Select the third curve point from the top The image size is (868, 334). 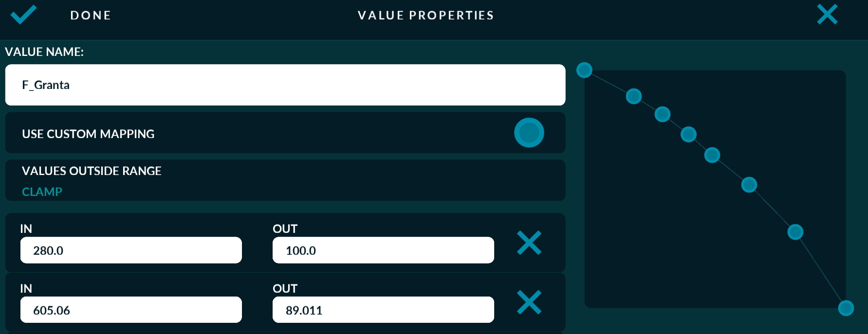point(663,114)
